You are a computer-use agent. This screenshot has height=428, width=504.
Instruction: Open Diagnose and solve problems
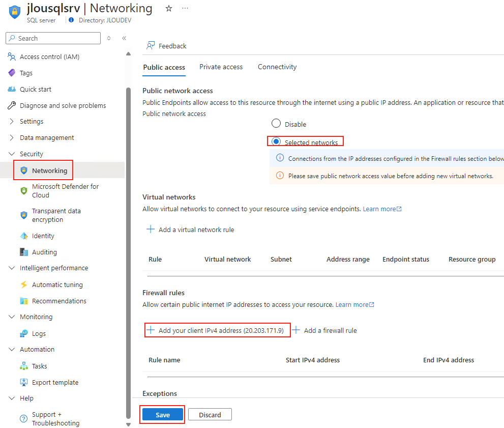(x=63, y=105)
